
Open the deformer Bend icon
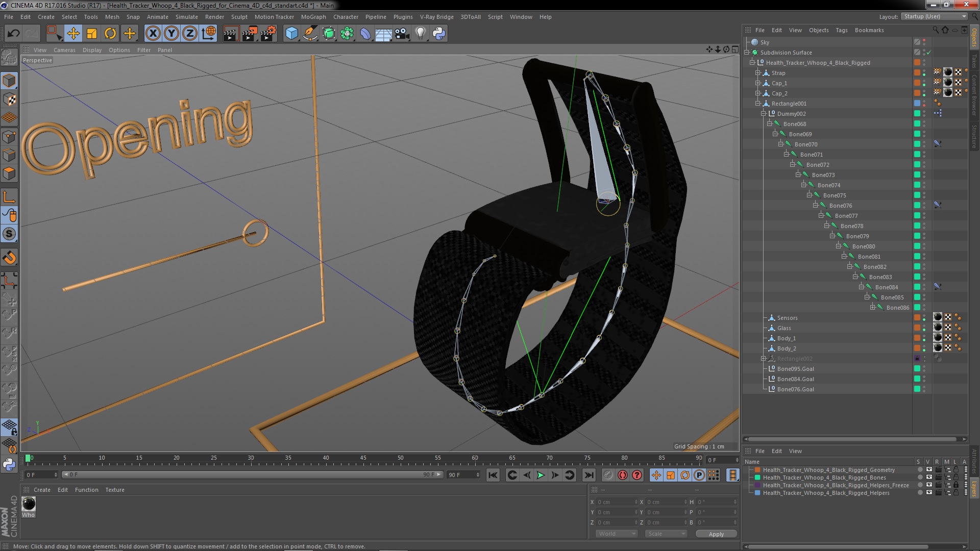[x=365, y=34]
